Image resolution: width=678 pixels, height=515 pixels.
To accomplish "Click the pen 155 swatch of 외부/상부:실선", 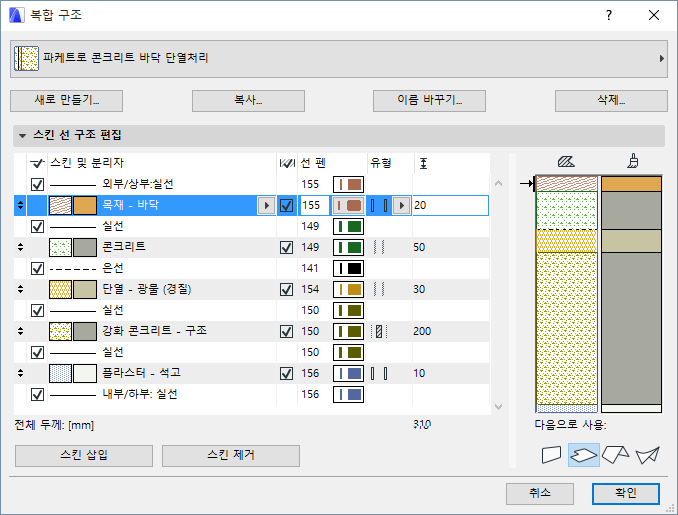I will click(x=348, y=184).
